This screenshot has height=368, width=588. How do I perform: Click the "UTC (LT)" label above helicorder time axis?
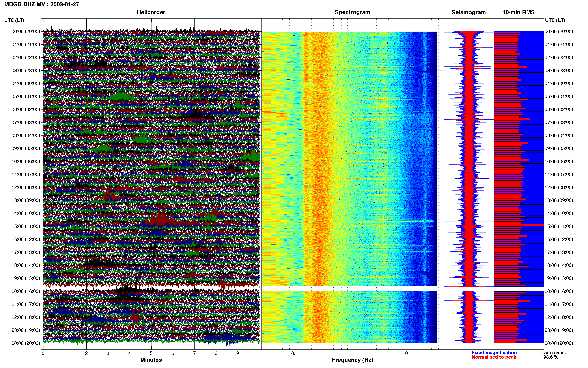click(14, 20)
